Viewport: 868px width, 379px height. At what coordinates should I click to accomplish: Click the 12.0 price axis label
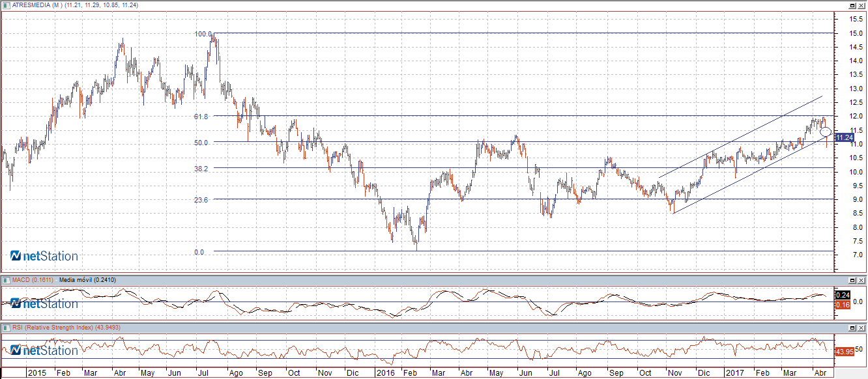click(x=856, y=116)
